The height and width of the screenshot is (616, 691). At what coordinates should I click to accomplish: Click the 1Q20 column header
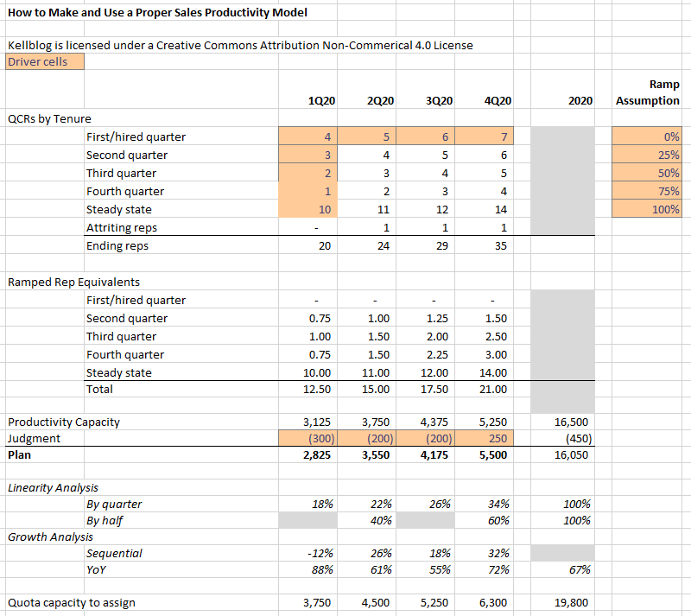pos(320,101)
